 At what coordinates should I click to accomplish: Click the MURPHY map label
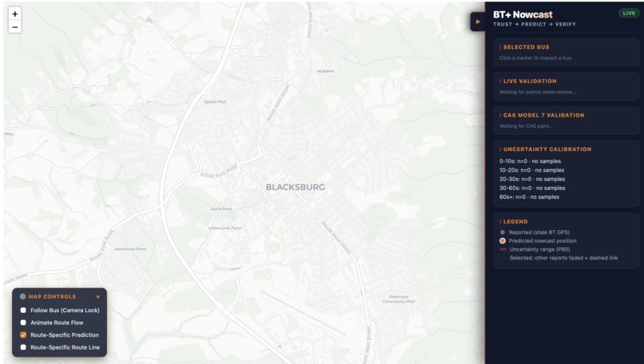tap(326, 71)
